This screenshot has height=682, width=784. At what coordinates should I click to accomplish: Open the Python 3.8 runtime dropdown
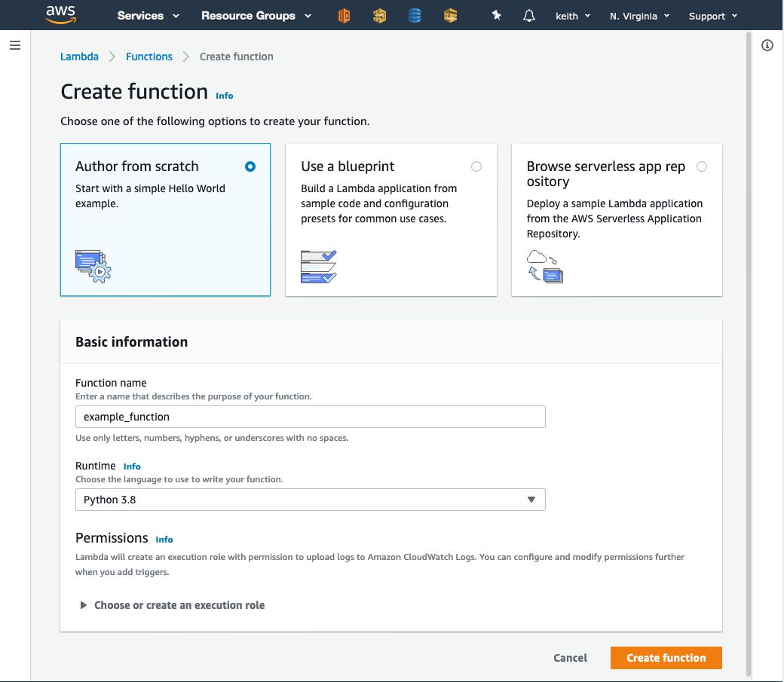310,500
